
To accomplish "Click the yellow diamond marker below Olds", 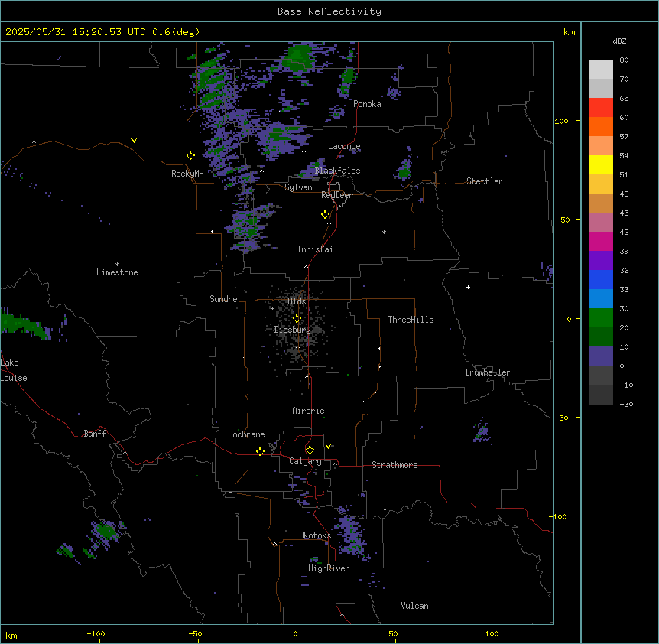I will coord(297,319).
